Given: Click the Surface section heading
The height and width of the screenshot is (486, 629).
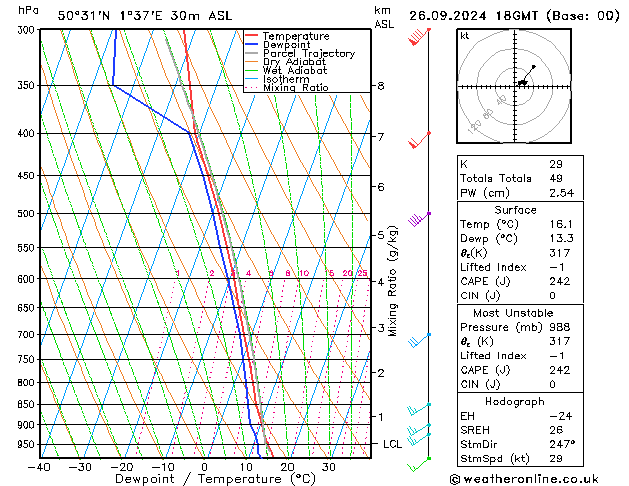Looking at the screenshot, I should click(515, 210).
